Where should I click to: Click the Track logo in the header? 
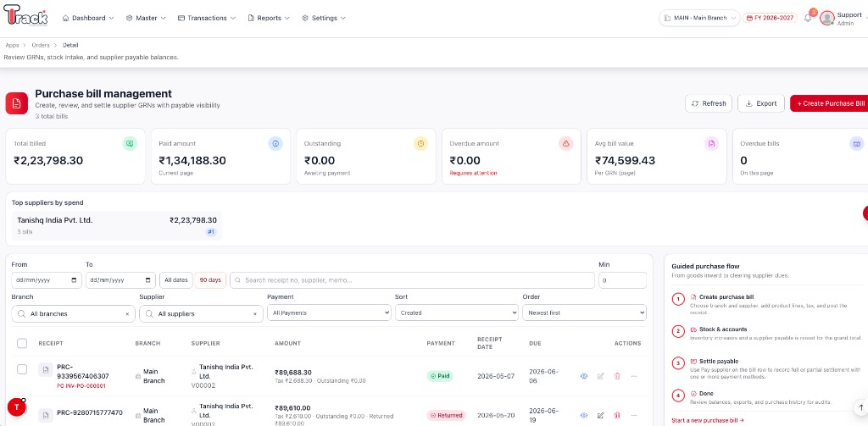(x=26, y=16)
